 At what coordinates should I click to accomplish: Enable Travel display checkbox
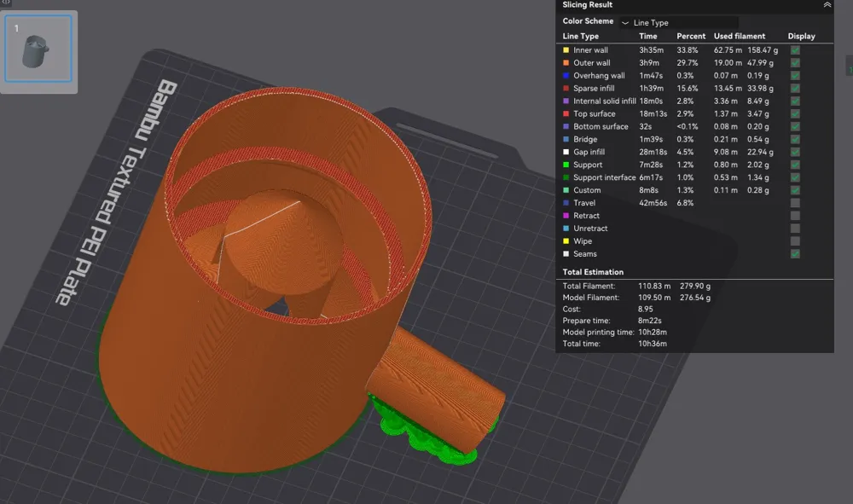[795, 203]
